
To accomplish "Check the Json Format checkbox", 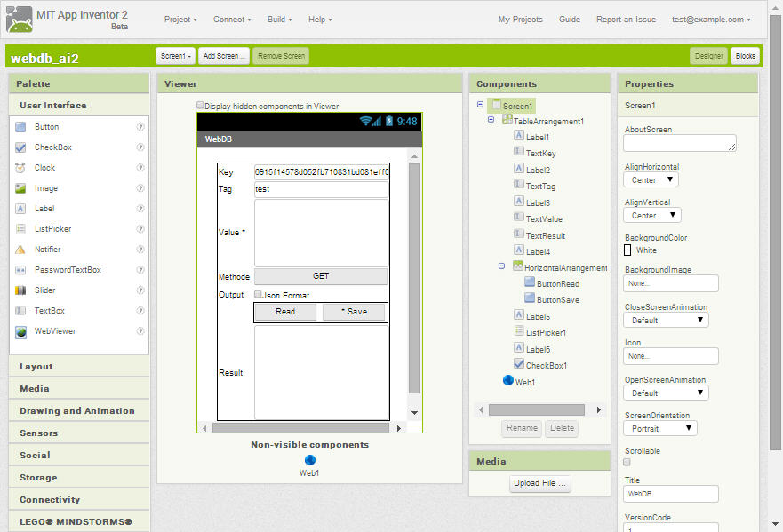I will click(258, 295).
